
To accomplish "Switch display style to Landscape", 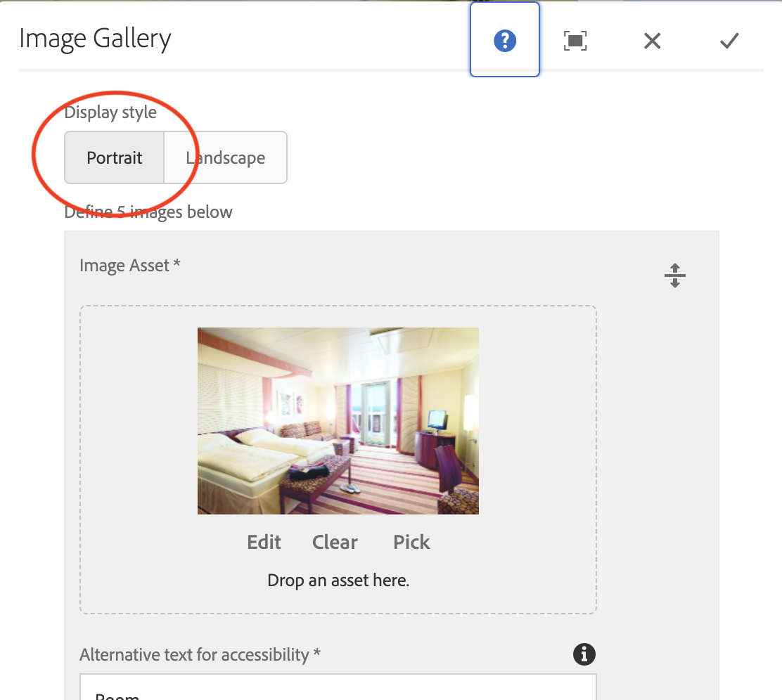I will click(x=224, y=157).
